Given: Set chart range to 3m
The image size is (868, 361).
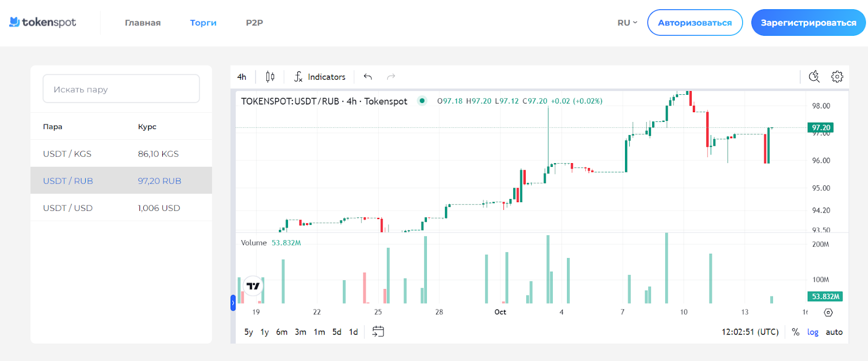Looking at the screenshot, I should (x=301, y=332).
